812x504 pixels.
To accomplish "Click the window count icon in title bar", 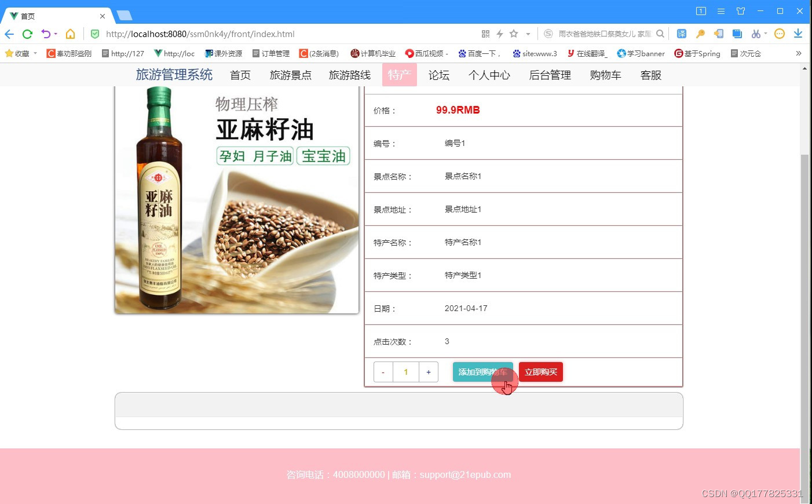I will (x=701, y=11).
